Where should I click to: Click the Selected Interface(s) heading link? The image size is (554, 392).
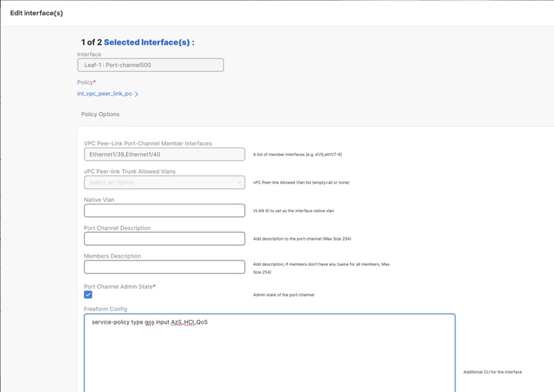(147, 42)
